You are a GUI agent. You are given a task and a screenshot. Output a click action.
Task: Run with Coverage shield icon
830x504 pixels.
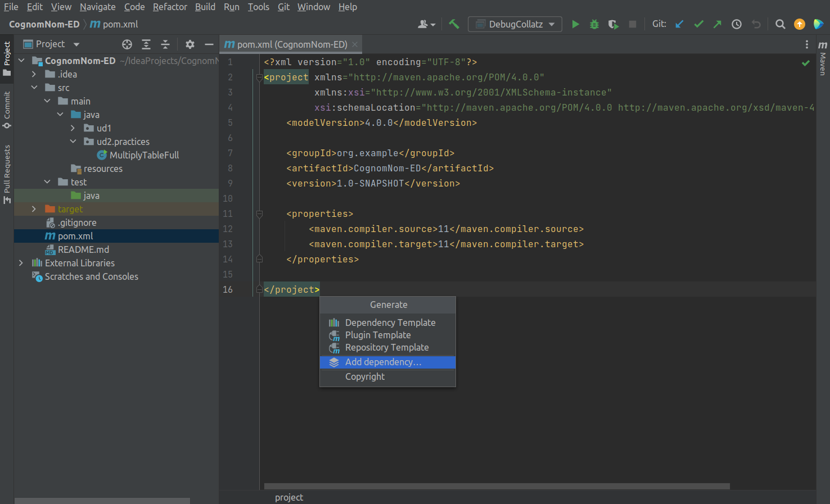tap(614, 24)
